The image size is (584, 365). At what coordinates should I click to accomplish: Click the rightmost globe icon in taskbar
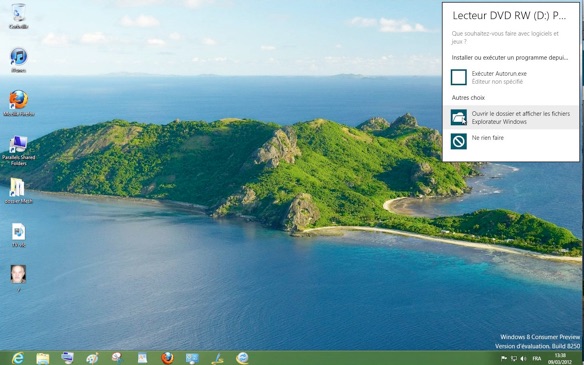pos(242,358)
